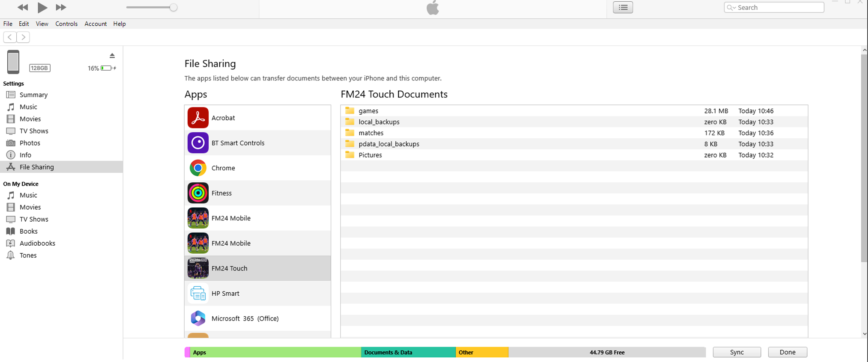Click the Sync button
Image resolution: width=868 pixels, height=362 pixels.
pyautogui.click(x=736, y=352)
